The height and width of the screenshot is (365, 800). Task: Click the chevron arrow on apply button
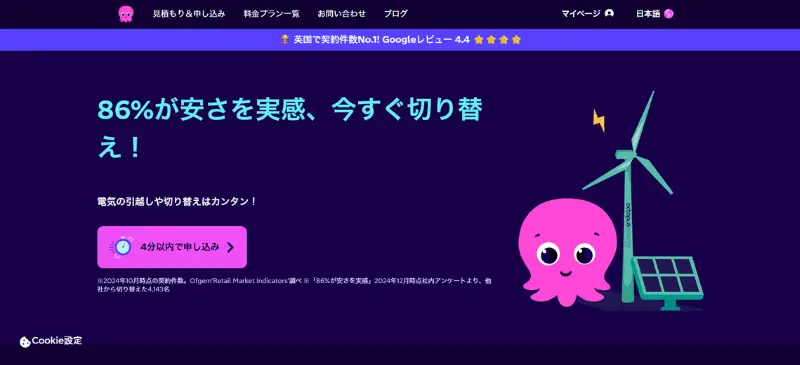(230, 248)
